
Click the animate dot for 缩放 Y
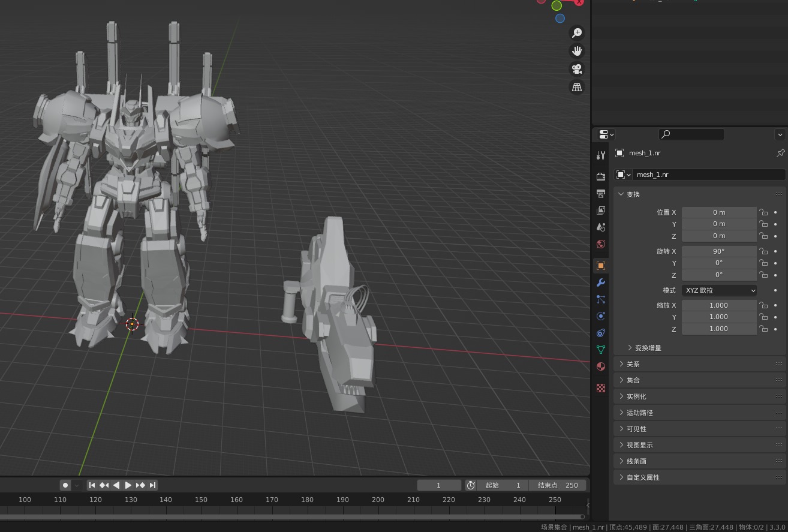pos(775,317)
